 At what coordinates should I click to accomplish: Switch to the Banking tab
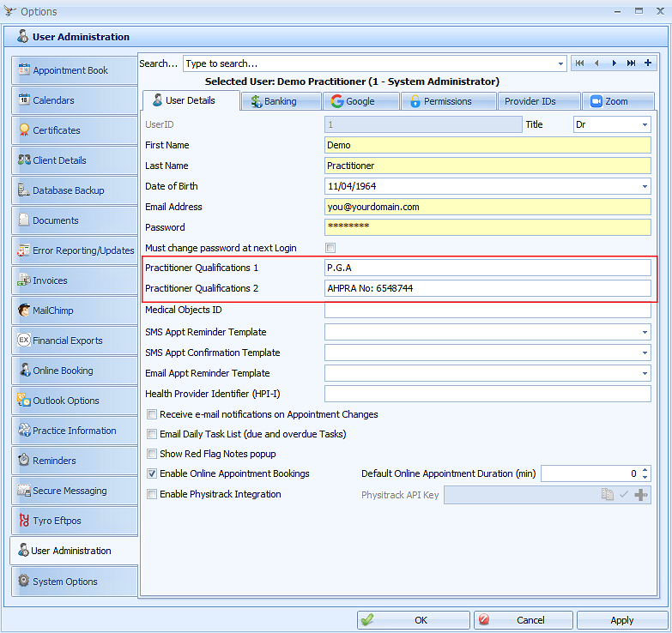pyautogui.click(x=282, y=101)
